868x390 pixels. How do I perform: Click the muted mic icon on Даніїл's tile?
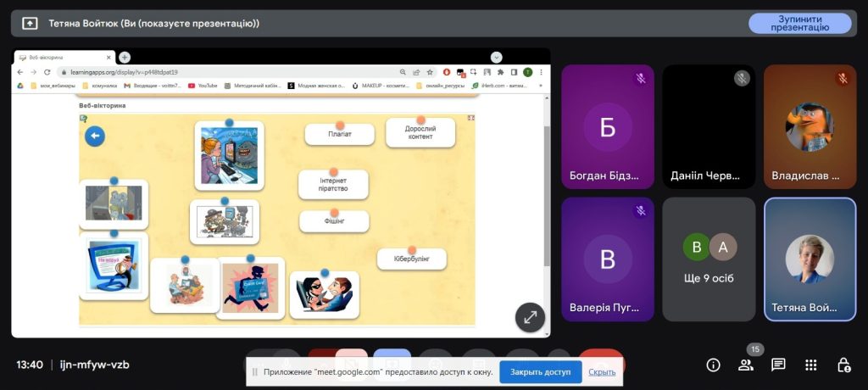(742, 78)
